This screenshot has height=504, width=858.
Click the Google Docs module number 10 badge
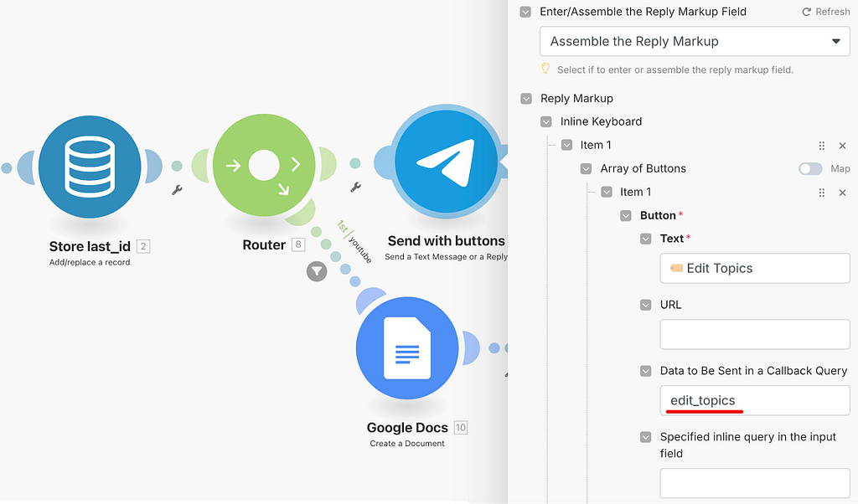click(461, 428)
